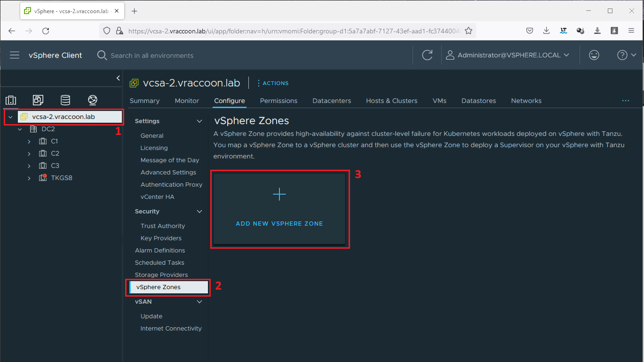644x362 pixels.
Task: Add new vSphere Zone
Action: 279,209
